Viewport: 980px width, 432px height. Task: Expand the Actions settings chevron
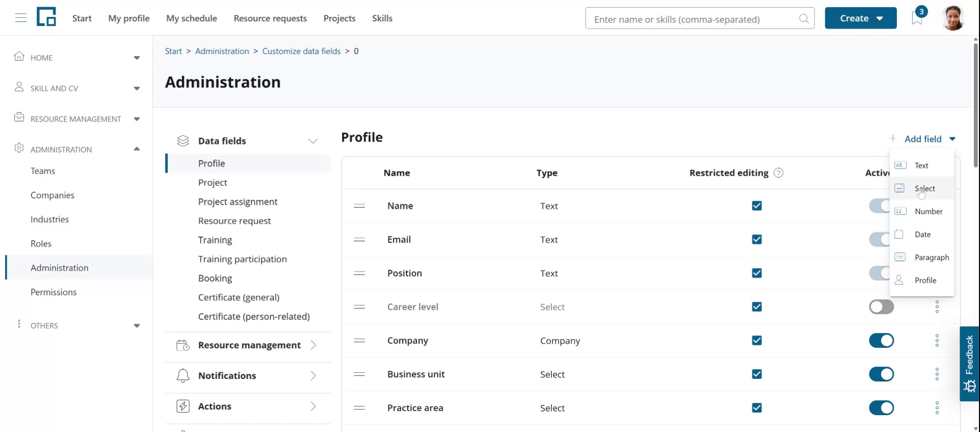pyautogui.click(x=313, y=406)
